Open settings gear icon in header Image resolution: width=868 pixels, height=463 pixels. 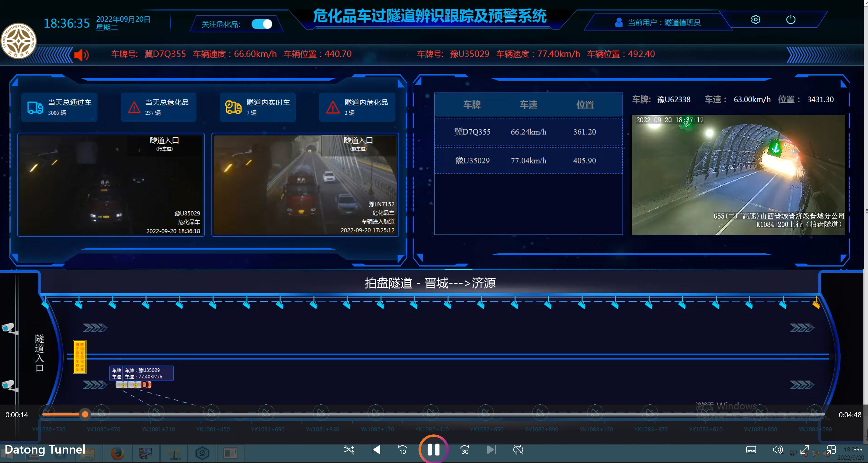755,19
